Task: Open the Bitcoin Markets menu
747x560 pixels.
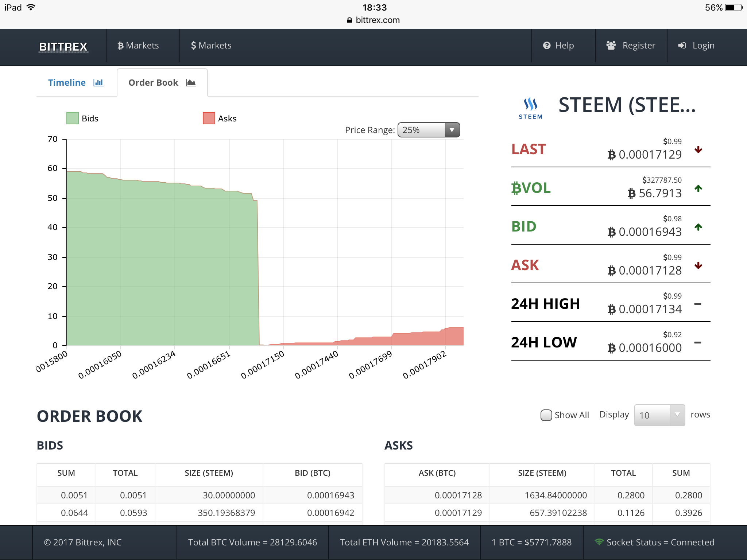Action: pyautogui.click(x=138, y=46)
